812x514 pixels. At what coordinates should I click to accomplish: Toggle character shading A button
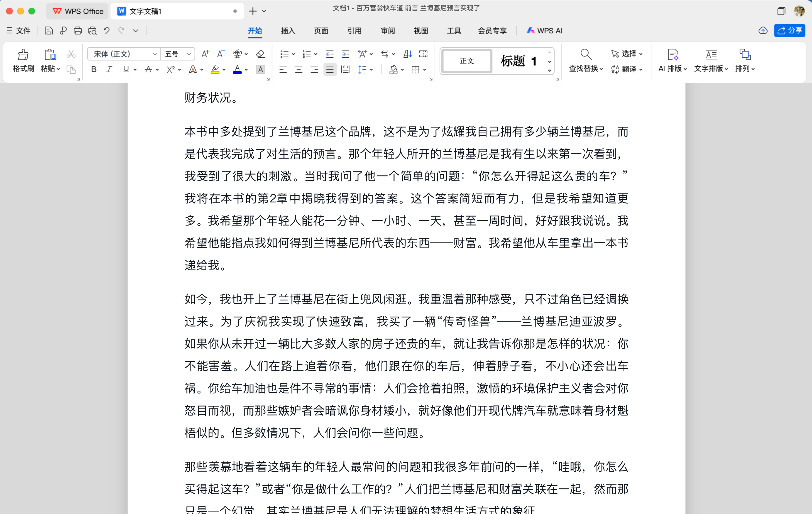260,70
